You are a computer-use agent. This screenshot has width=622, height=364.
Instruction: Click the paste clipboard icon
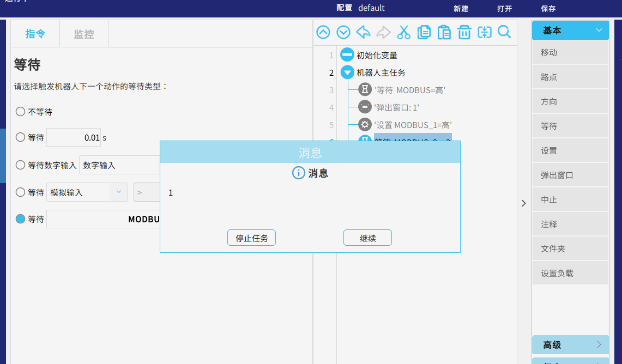(444, 32)
